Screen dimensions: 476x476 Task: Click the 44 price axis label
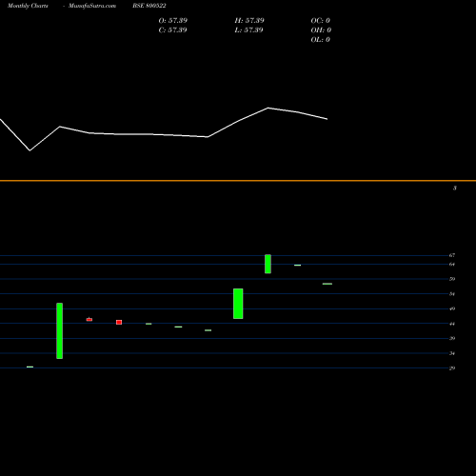coord(452,324)
